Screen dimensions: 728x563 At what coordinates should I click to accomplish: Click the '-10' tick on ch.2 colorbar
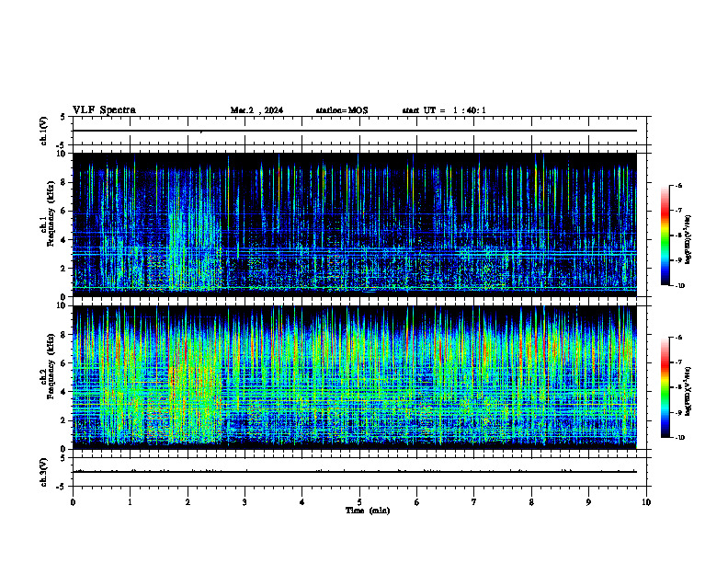680,438
